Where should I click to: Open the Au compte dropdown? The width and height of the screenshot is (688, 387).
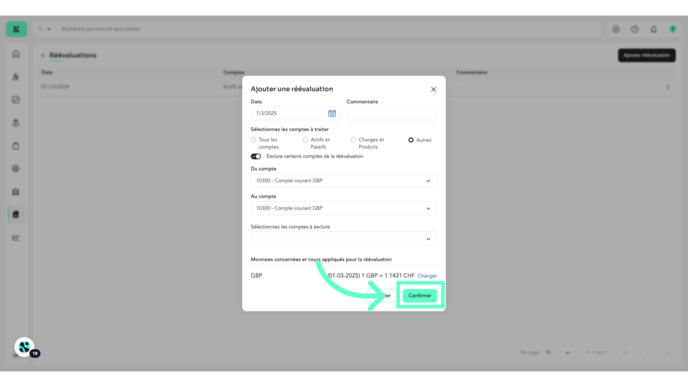coord(344,208)
